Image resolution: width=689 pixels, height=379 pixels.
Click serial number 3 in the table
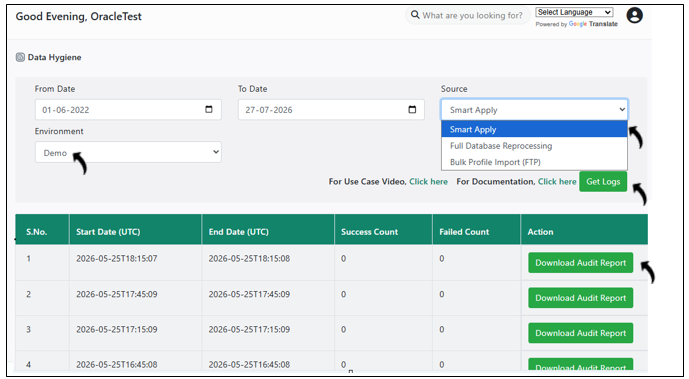tap(28, 329)
